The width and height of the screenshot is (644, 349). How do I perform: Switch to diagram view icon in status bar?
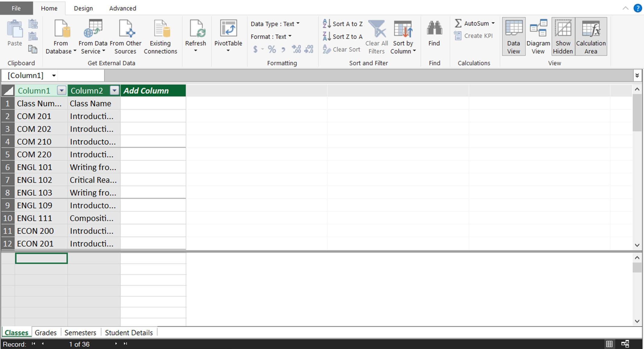(x=625, y=344)
